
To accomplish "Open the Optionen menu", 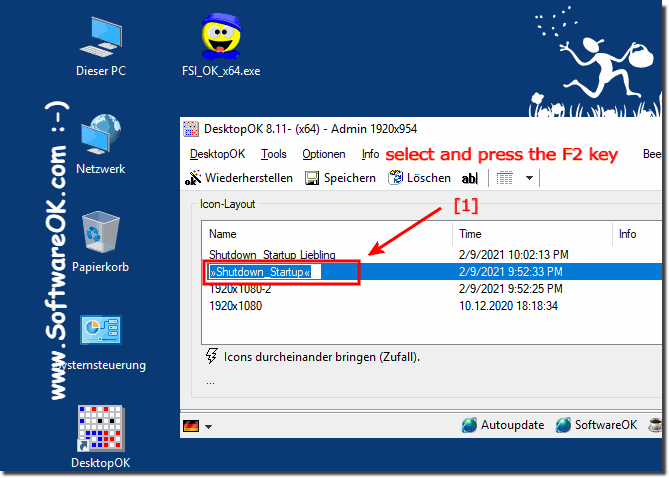I will pos(324,154).
